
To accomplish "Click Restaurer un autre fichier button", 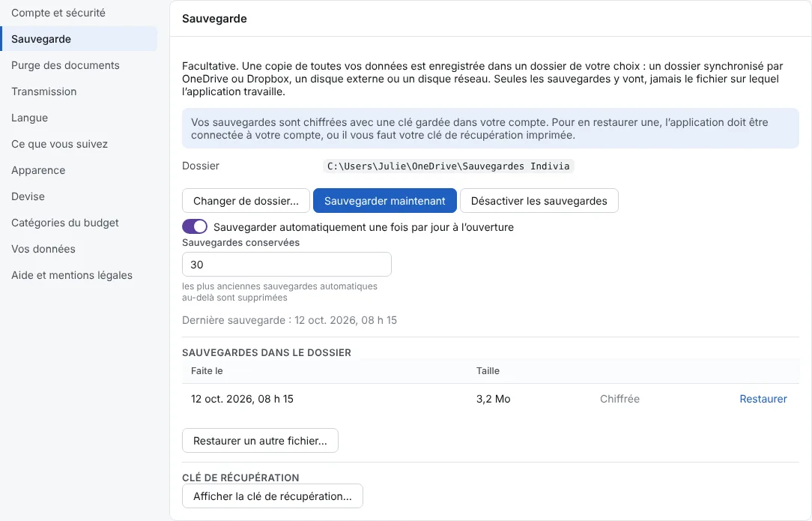I will coord(260,441).
